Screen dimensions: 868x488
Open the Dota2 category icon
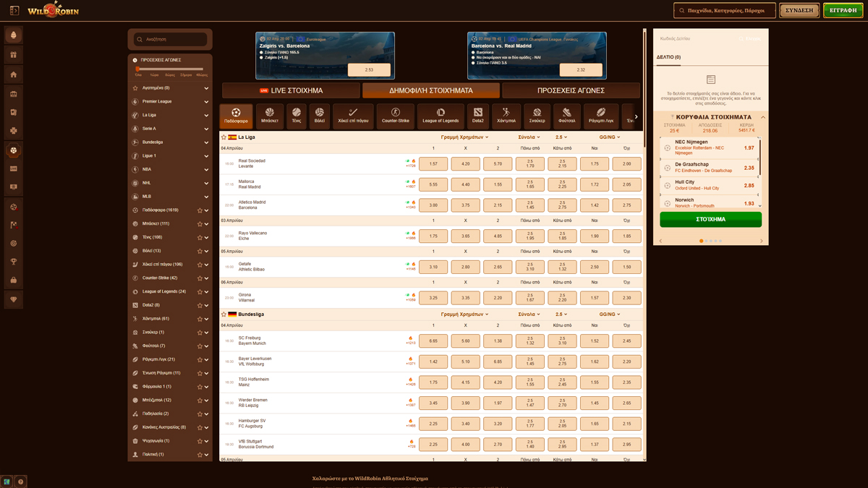pos(477,116)
